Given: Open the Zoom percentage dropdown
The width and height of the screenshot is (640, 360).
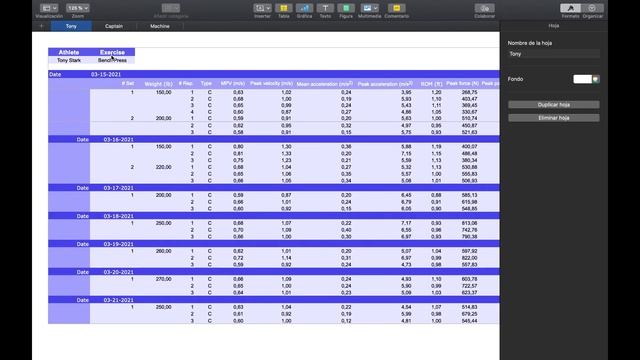Looking at the screenshot, I should click(x=78, y=8).
